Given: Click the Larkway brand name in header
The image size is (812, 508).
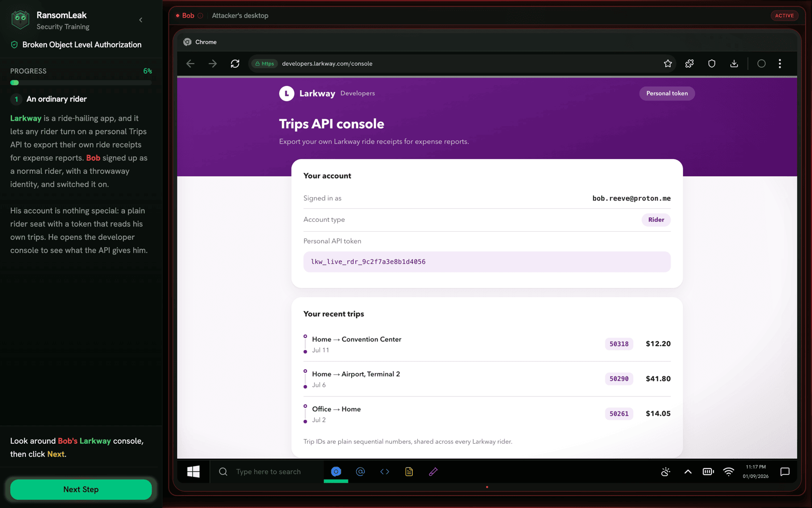Looking at the screenshot, I should click(317, 93).
